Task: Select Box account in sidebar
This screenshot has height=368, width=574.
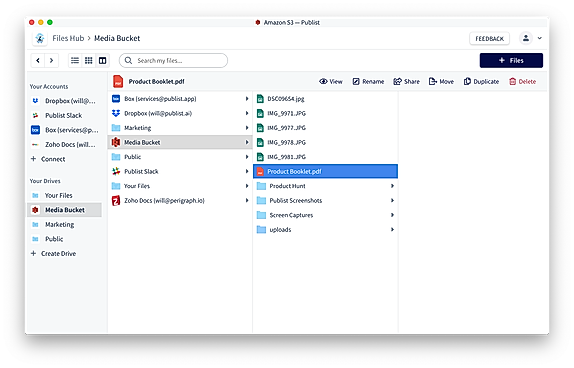Action: (x=64, y=130)
